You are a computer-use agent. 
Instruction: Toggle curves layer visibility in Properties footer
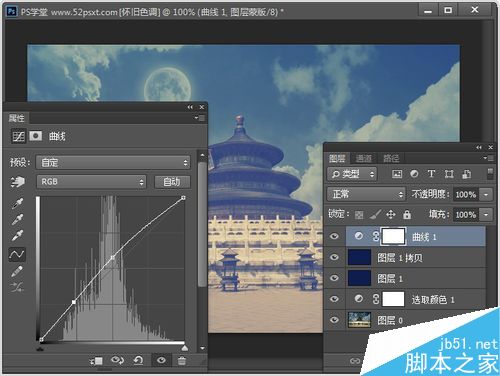[161, 360]
